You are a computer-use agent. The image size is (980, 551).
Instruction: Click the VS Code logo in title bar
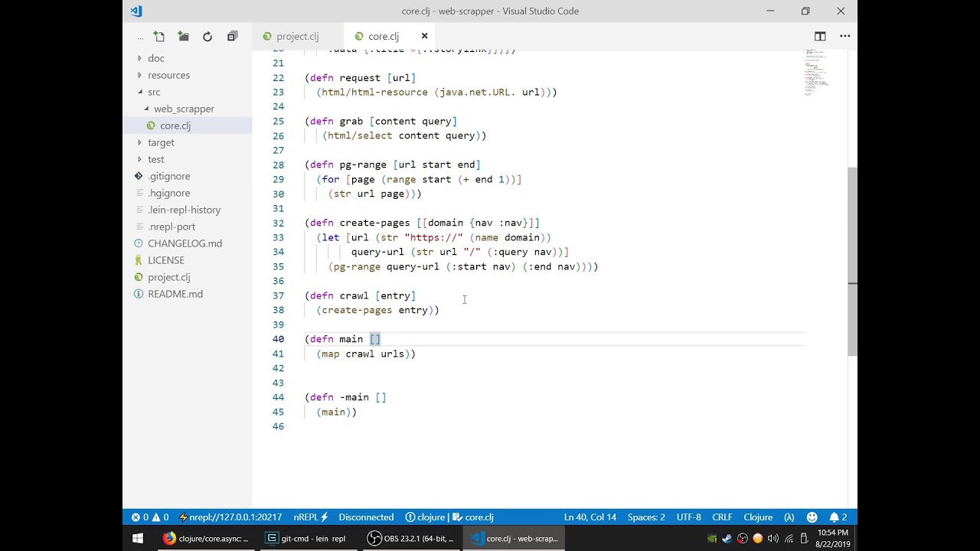[136, 11]
